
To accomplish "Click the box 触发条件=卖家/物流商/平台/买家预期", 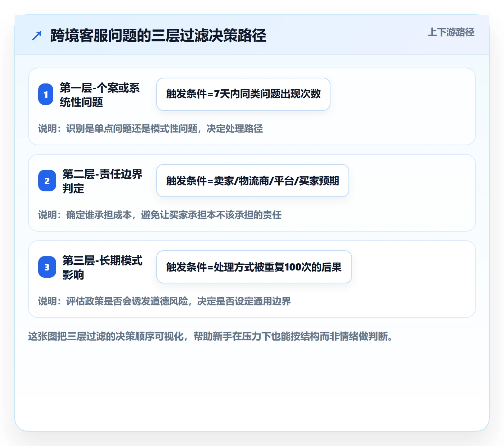I will pos(253,181).
